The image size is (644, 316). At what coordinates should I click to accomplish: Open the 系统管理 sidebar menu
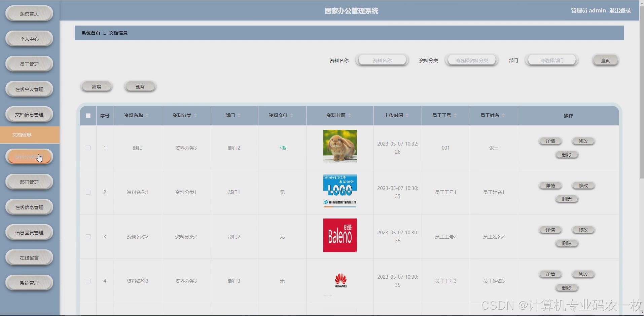pos(29,282)
